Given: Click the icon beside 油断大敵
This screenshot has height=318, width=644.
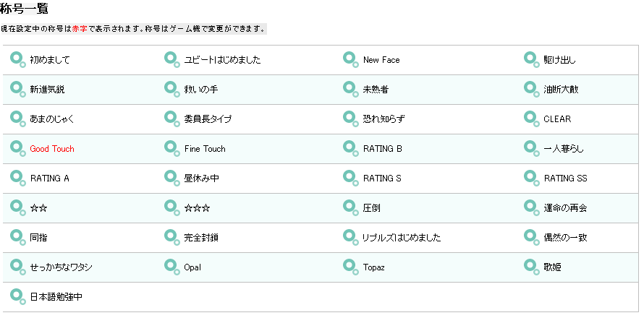Looking at the screenshot, I should (x=532, y=89).
